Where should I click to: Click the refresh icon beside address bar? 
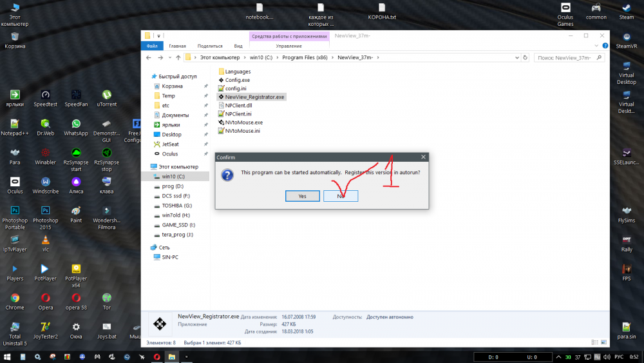pos(525,57)
